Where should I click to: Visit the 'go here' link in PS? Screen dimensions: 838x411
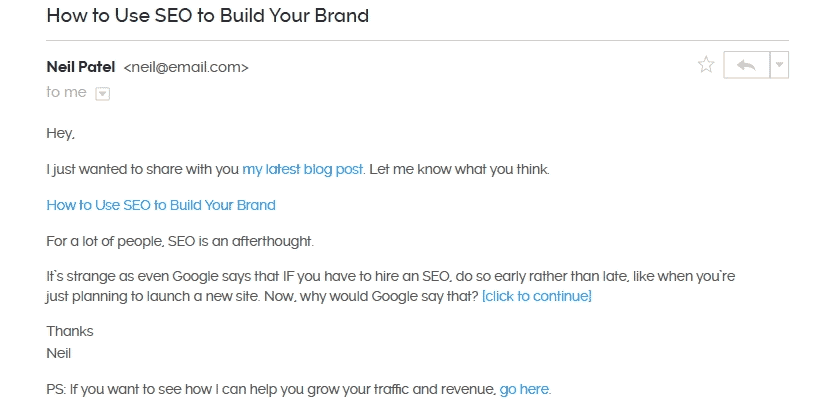[x=524, y=390]
